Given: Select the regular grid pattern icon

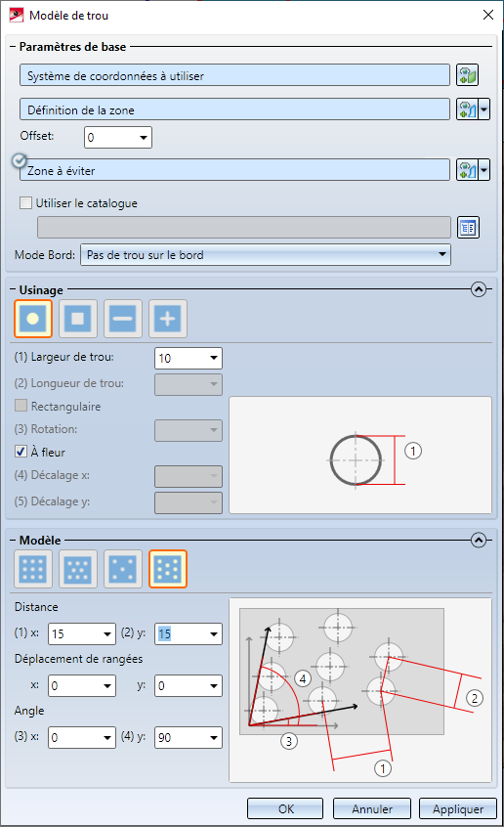Looking at the screenshot, I should point(33,569).
